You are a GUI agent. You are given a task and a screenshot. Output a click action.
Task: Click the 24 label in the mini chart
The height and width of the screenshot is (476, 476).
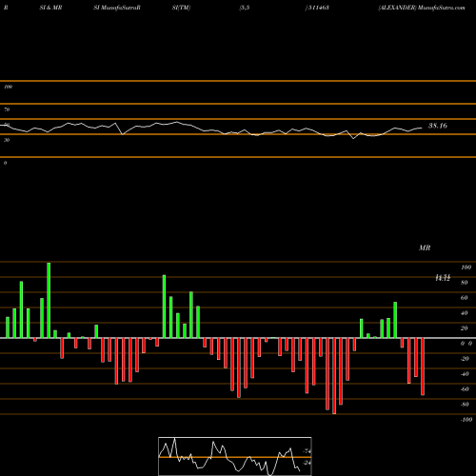pyautogui.click(x=307, y=463)
